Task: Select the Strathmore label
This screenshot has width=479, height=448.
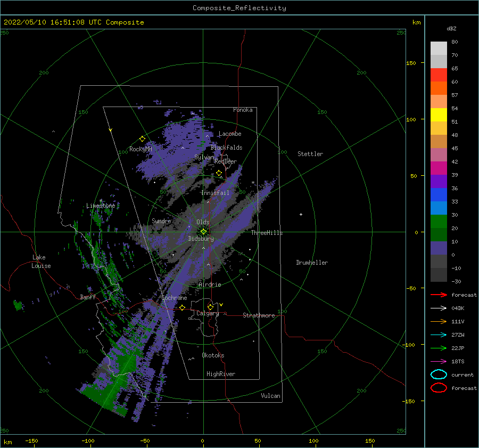Action: click(259, 315)
